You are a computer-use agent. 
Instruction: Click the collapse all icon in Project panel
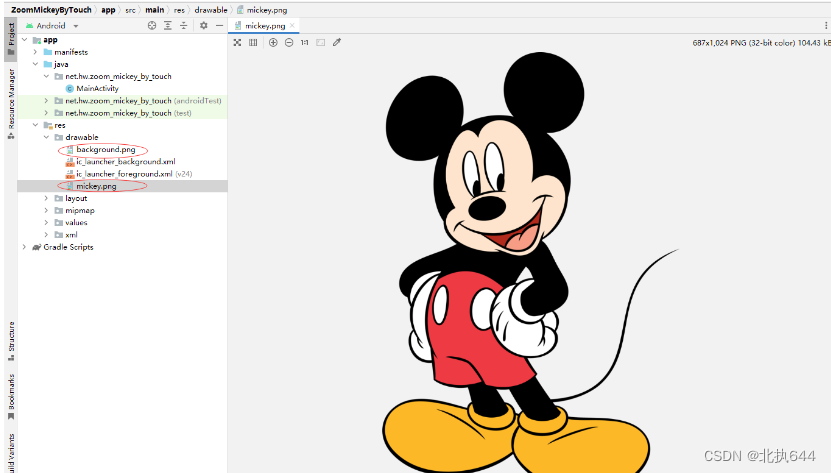point(184,25)
